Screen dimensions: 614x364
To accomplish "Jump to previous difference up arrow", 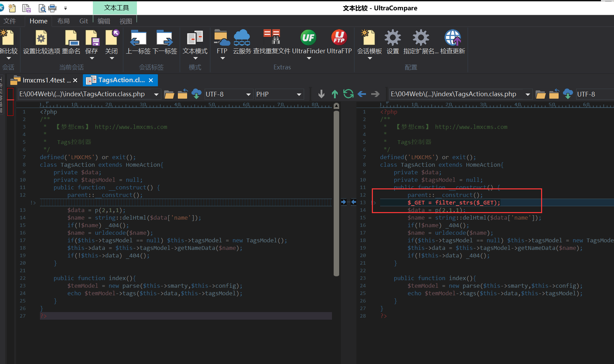I will pyautogui.click(x=335, y=94).
